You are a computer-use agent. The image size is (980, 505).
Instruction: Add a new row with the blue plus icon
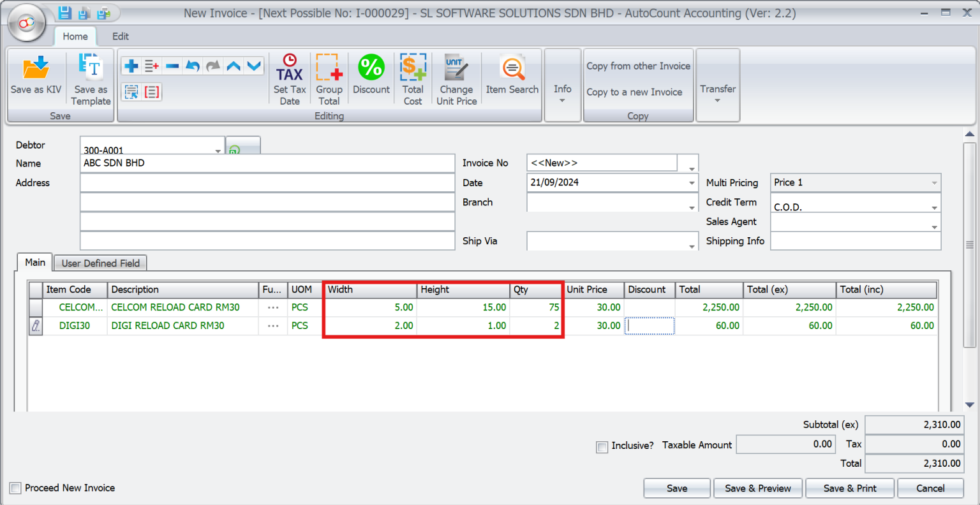tap(131, 66)
